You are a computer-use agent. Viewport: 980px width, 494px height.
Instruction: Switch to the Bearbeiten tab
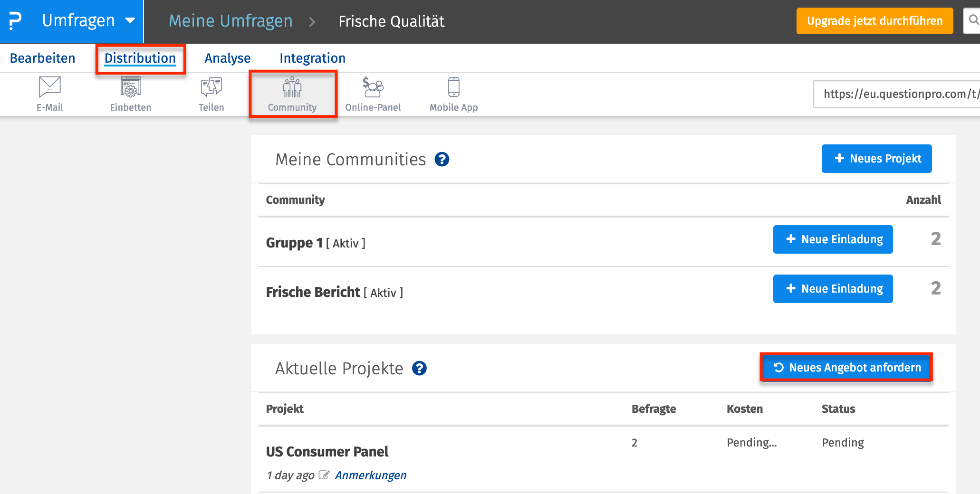click(x=43, y=58)
